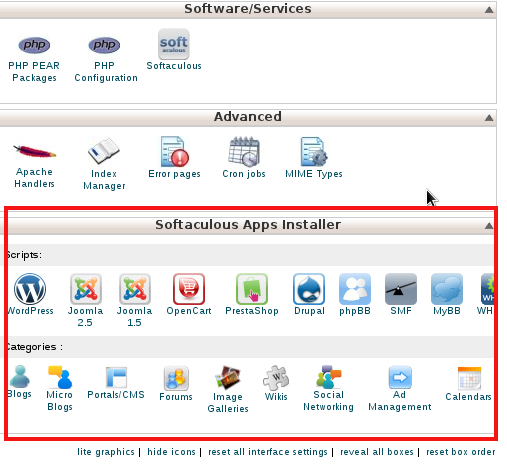507x465 pixels.
Task: Click the lite graphics link
Action: (x=106, y=452)
